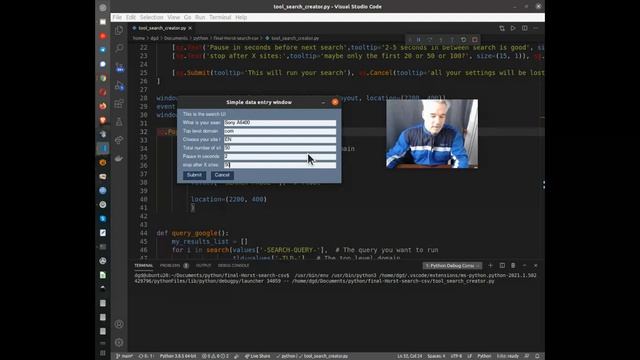The width and height of the screenshot is (640, 360).
Task: Open the Source Control view in activity bar
Action: (119, 67)
